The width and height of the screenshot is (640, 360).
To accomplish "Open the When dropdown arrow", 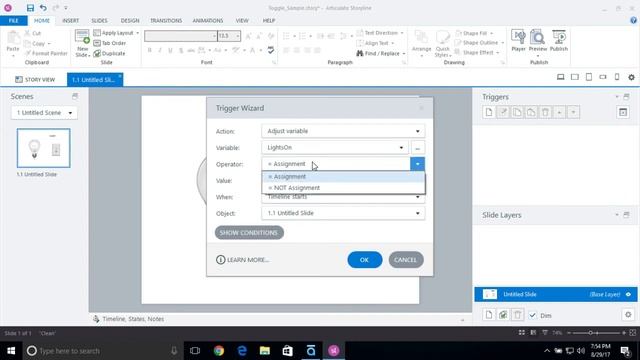I will click(417, 198).
